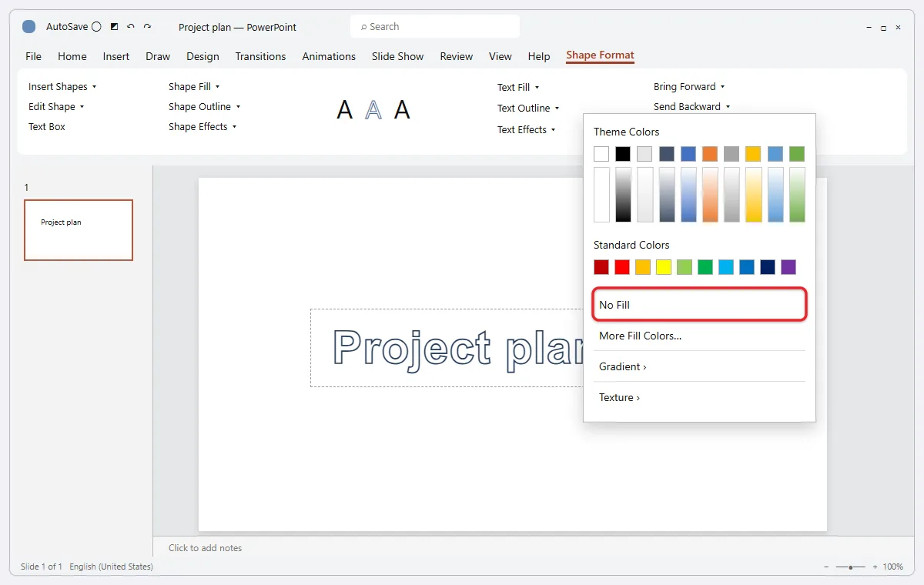The width and height of the screenshot is (924, 585).
Task: Pick the dark slate blue theme swatch
Action: 667,154
